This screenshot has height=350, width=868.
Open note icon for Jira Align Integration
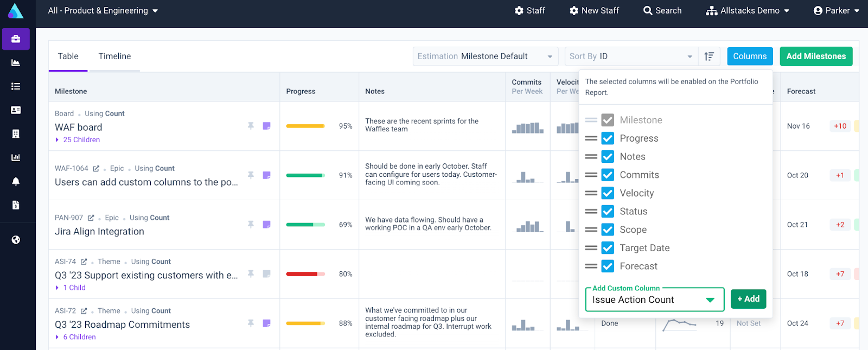click(266, 225)
